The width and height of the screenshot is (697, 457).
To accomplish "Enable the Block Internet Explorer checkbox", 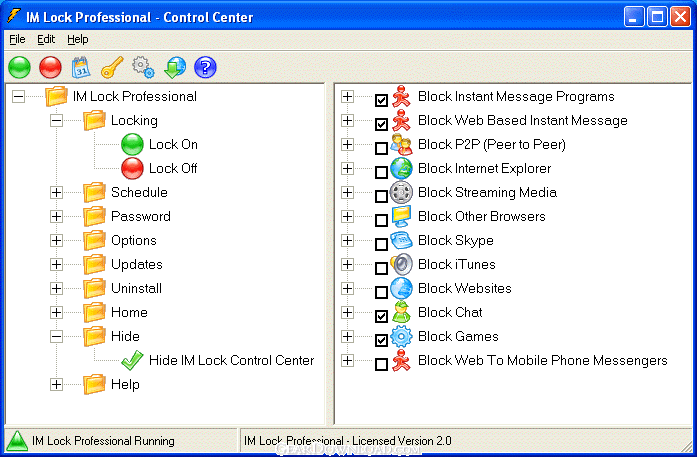I will (381, 172).
